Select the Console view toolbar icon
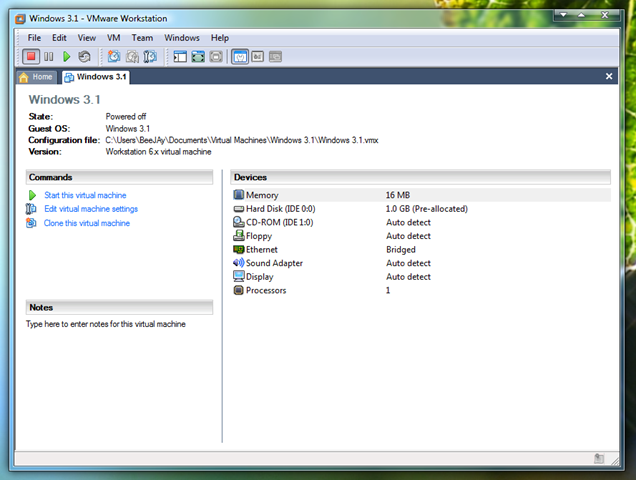Viewport: 636px width, 480px height. (x=275, y=56)
